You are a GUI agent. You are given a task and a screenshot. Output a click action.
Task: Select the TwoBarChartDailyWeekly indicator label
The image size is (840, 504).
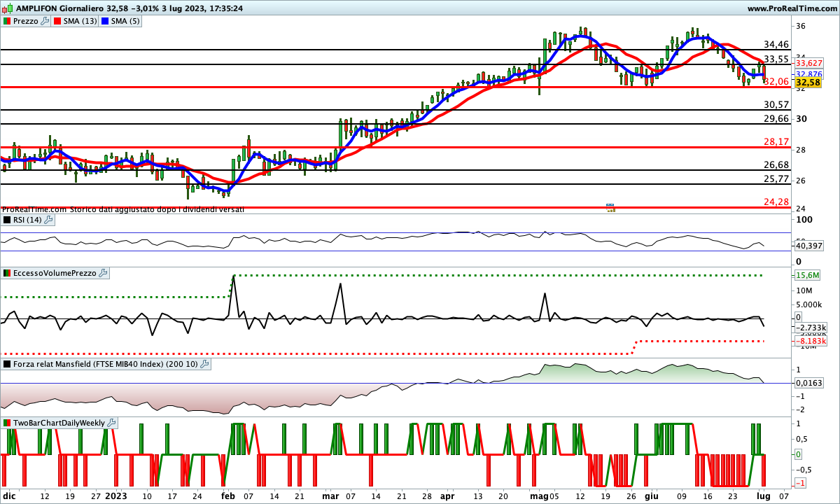pyautogui.click(x=59, y=423)
